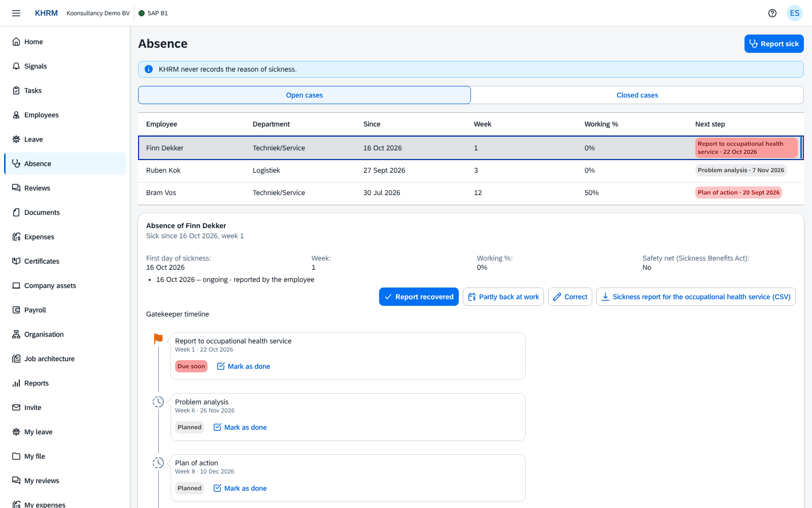812x508 pixels.
Task: Open Payroll in the sidebar
Action: (65, 310)
